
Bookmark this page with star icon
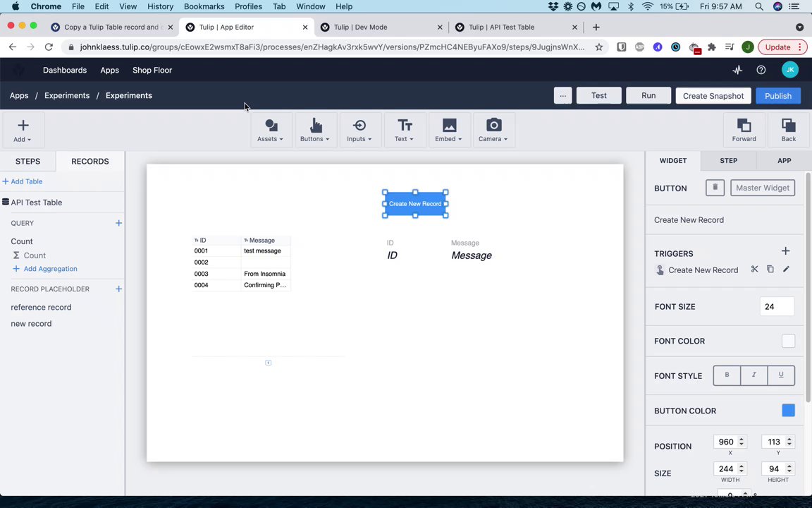pyautogui.click(x=599, y=47)
